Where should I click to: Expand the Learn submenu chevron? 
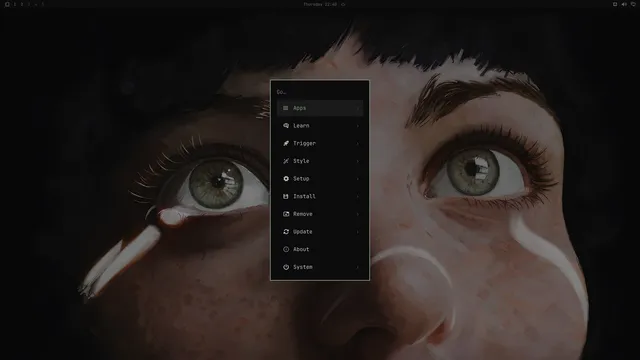click(x=358, y=126)
